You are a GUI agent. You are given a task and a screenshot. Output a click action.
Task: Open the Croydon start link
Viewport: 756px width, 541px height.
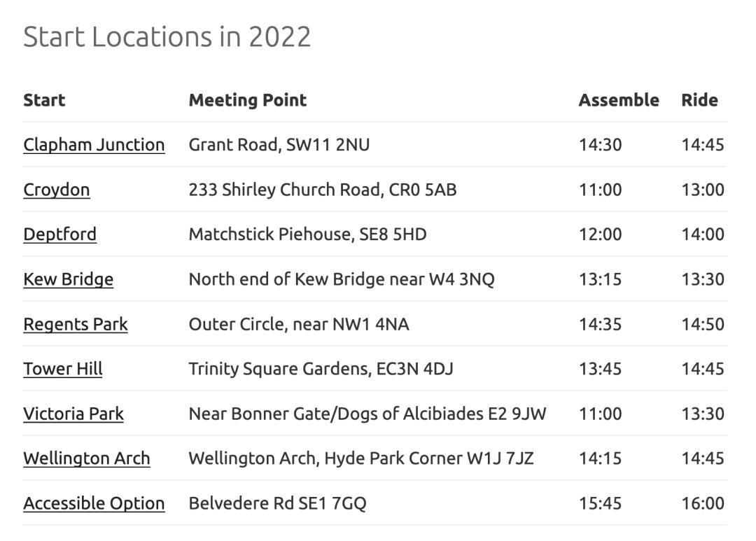[57, 190]
